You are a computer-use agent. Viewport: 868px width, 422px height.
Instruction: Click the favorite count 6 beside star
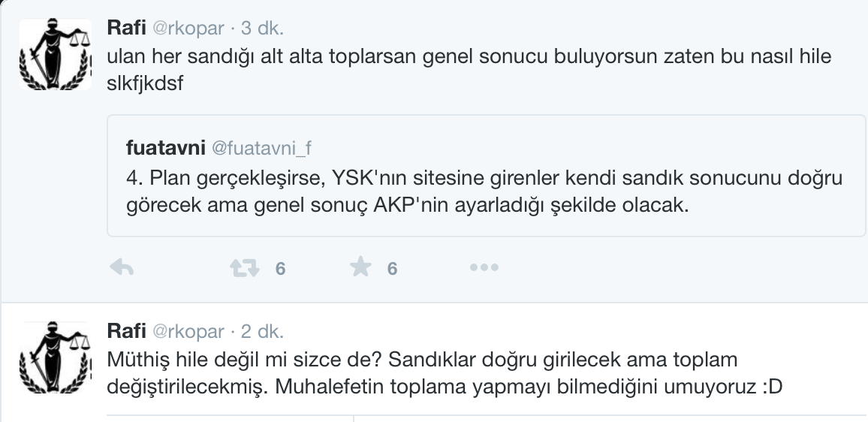coord(392,269)
